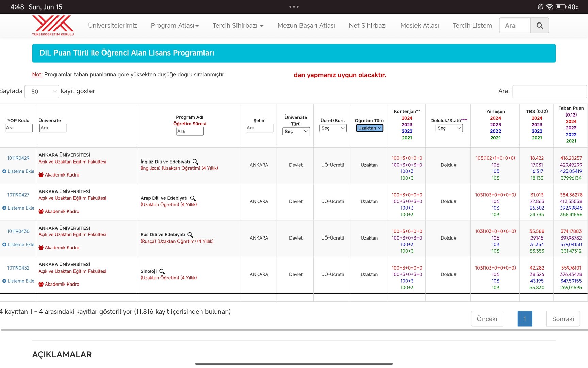Open program code 101190430 link
This screenshot has width=588, height=368.
click(x=18, y=231)
